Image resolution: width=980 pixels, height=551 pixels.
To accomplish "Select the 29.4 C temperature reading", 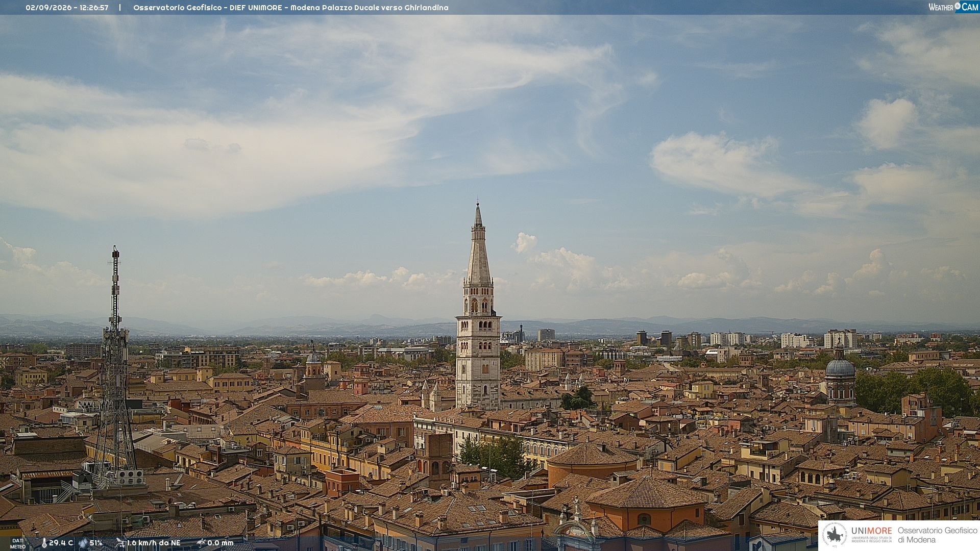I will pos(61,543).
